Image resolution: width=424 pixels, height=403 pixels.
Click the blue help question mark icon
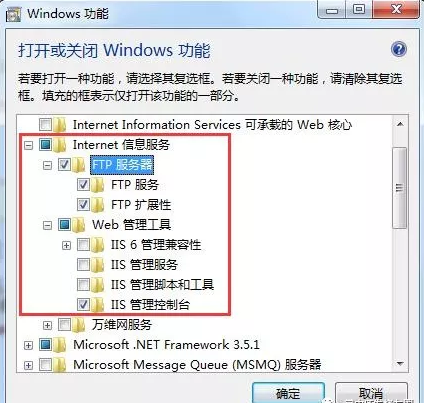[x=399, y=49]
